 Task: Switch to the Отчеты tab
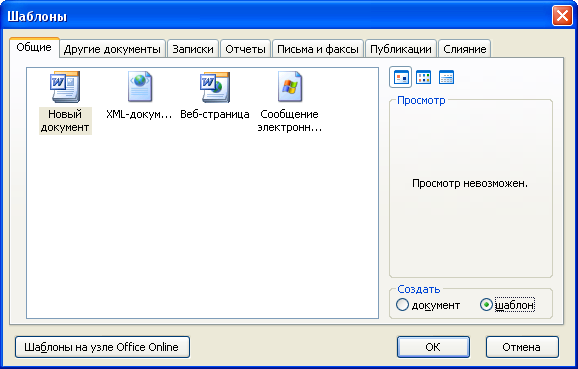pos(245,49)
